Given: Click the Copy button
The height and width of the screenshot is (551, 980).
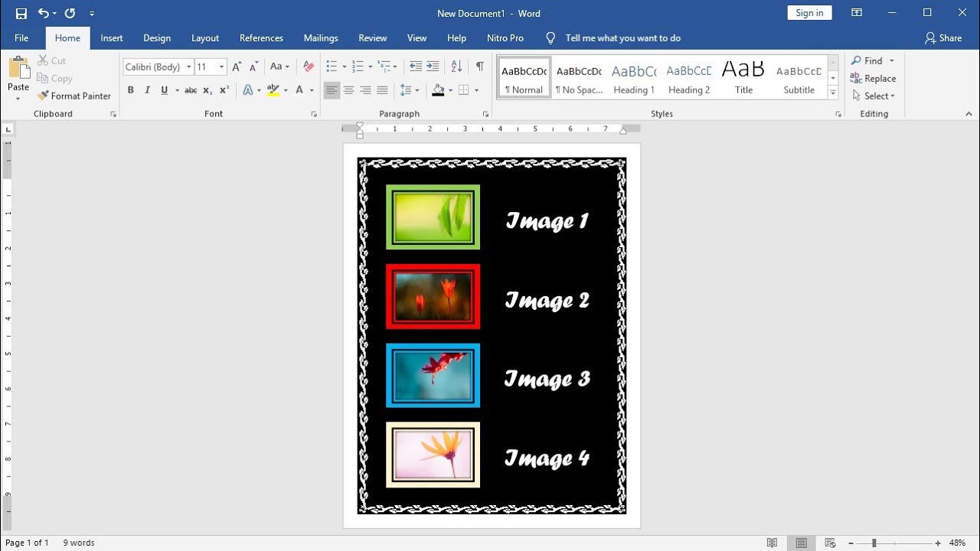Looking at the screenshot, I should click(x=54, y=78).
